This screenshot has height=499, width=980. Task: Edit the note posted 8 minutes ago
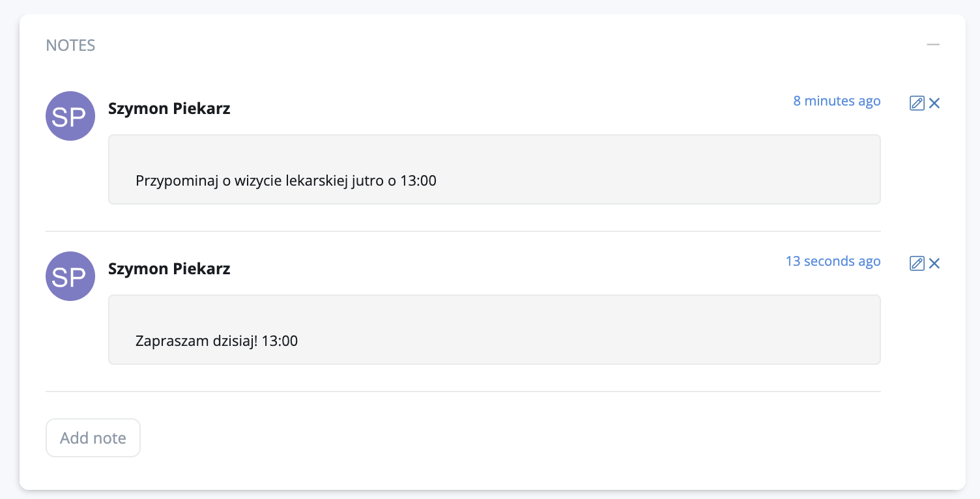click(x=917, y=103)
